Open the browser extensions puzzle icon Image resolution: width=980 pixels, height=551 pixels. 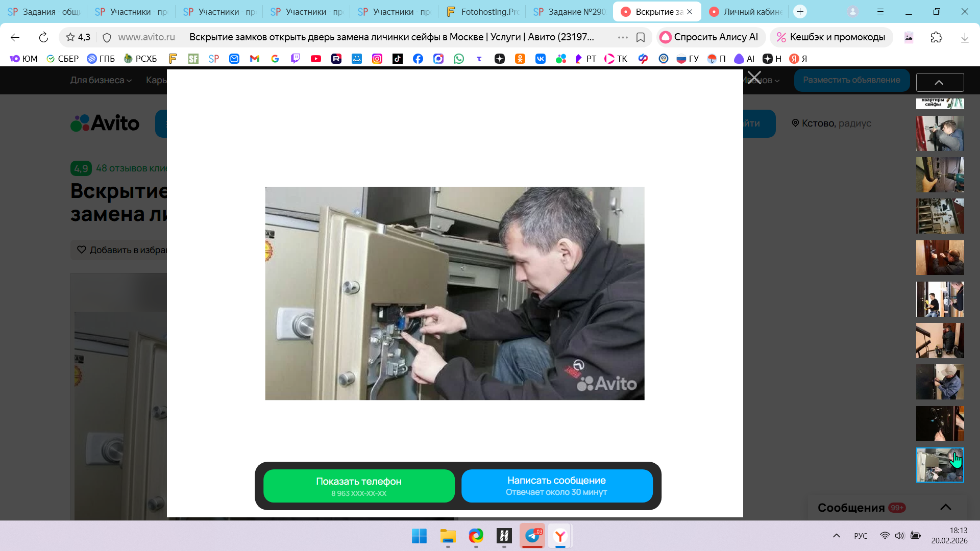point(936,37)
